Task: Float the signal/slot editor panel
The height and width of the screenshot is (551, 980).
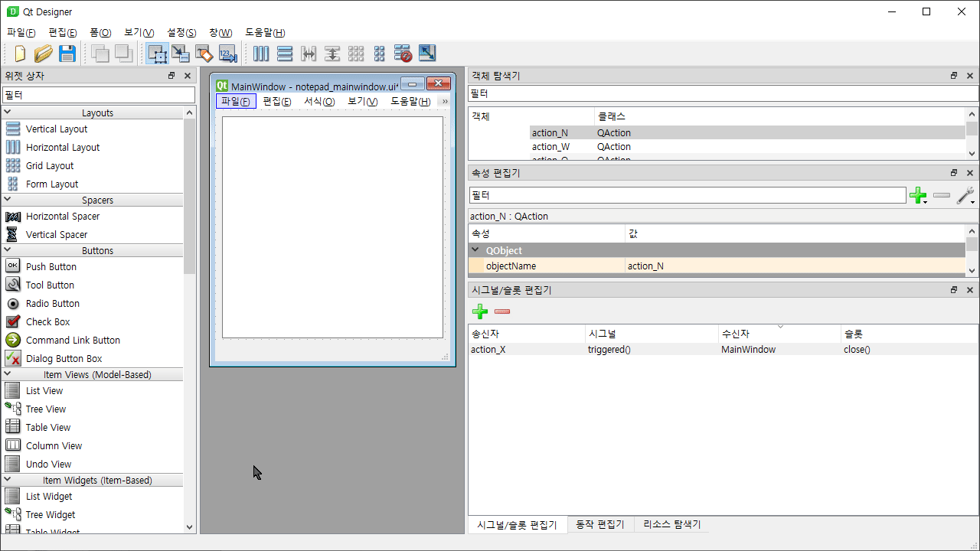Action: coord(954,290)
